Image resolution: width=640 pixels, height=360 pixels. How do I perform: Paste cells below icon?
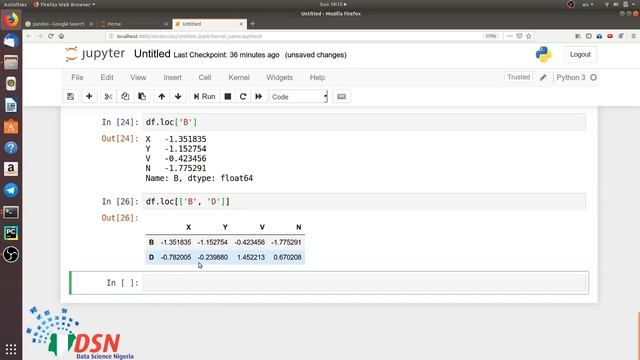tap(142, 97)
